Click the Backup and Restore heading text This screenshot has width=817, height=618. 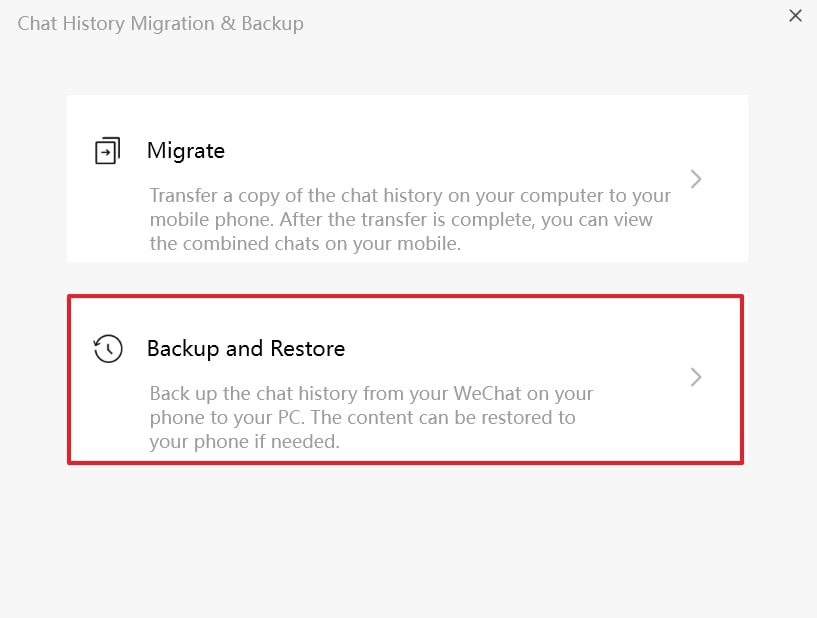tap(246, 348)
